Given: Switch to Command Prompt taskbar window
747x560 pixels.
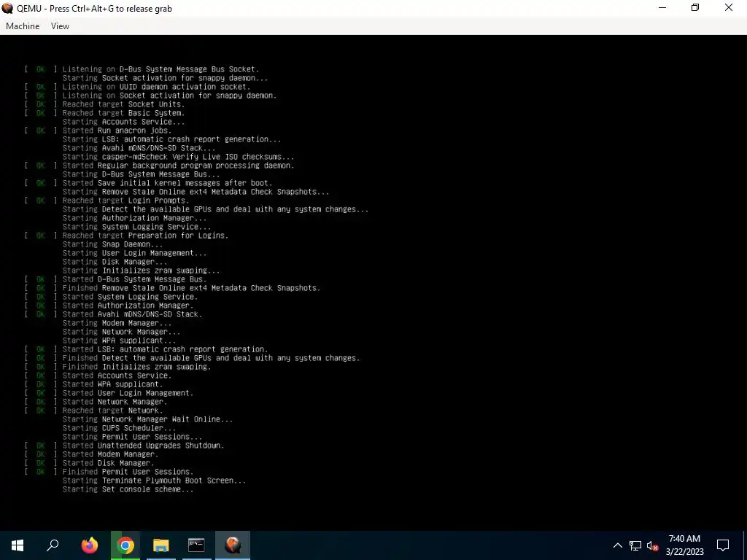Looking at the screenshot, I should [196, 545].
